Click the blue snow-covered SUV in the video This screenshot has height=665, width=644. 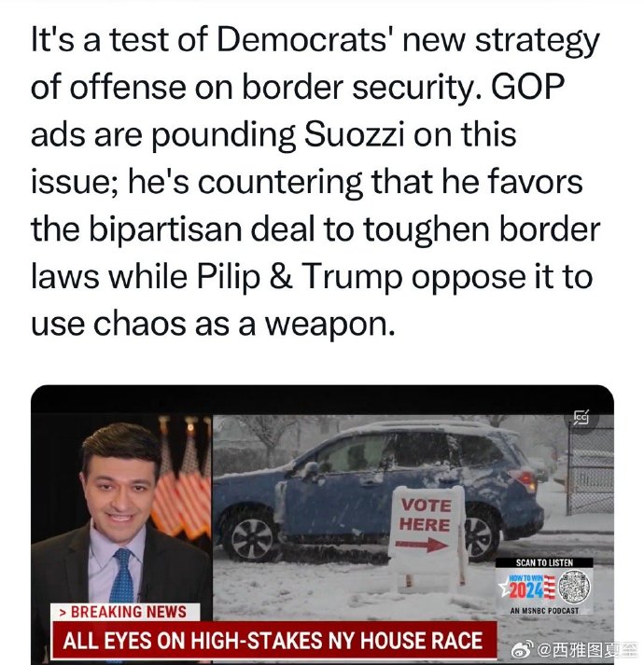(x=376, y=488)
